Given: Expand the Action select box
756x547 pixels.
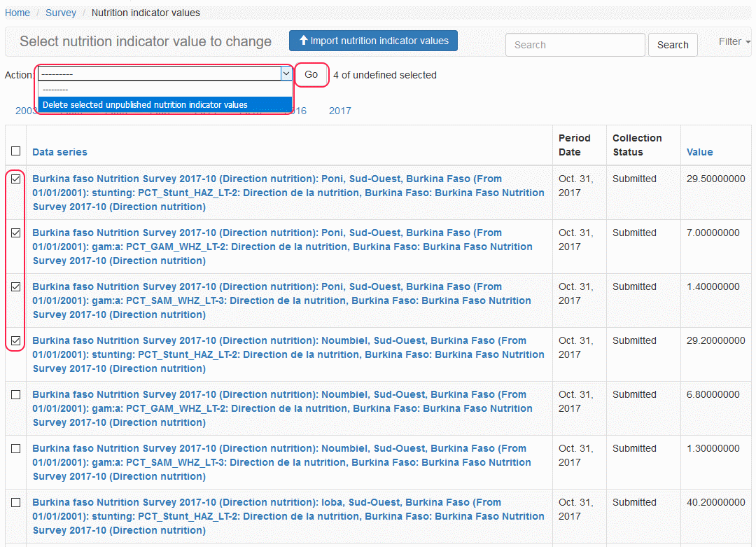Looking at the screenshot, I should [x=165, y=74].
